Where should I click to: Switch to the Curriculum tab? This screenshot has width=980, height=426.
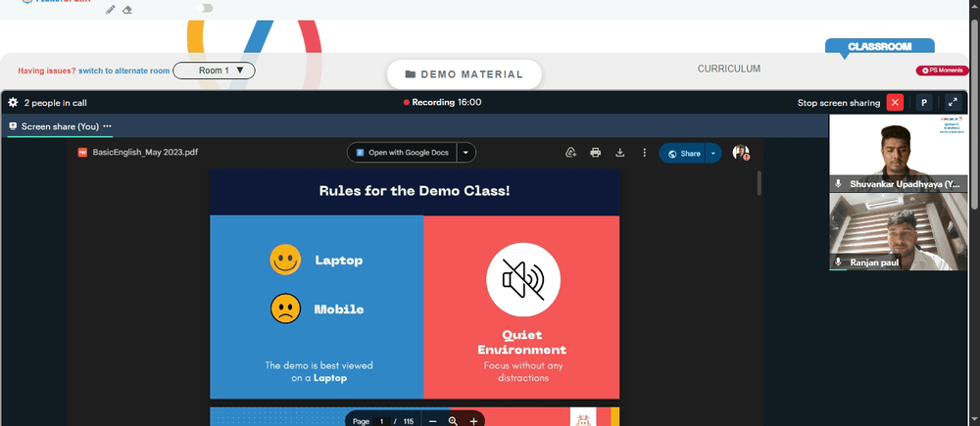point(729,69)
